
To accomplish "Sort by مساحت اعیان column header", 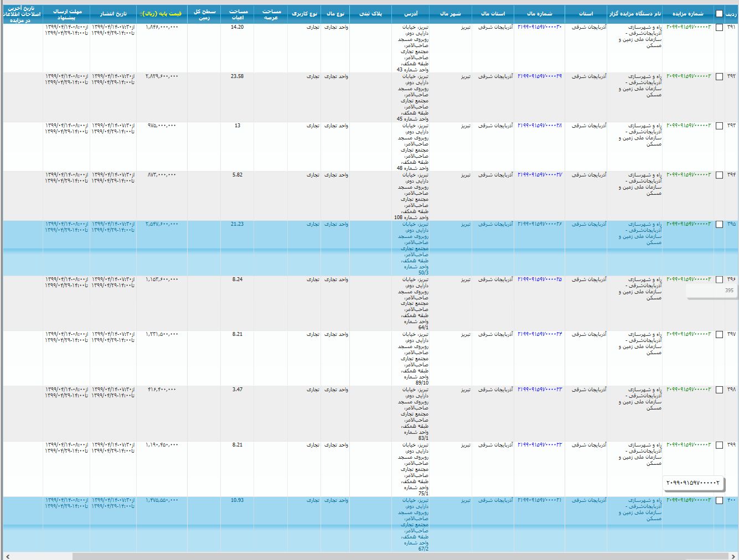I will [237, 14].
